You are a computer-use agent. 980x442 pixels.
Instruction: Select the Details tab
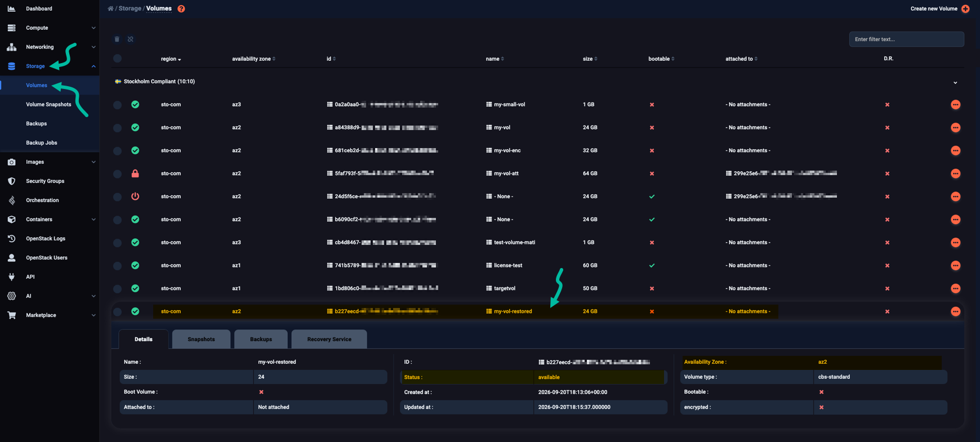tap(144, 339)
